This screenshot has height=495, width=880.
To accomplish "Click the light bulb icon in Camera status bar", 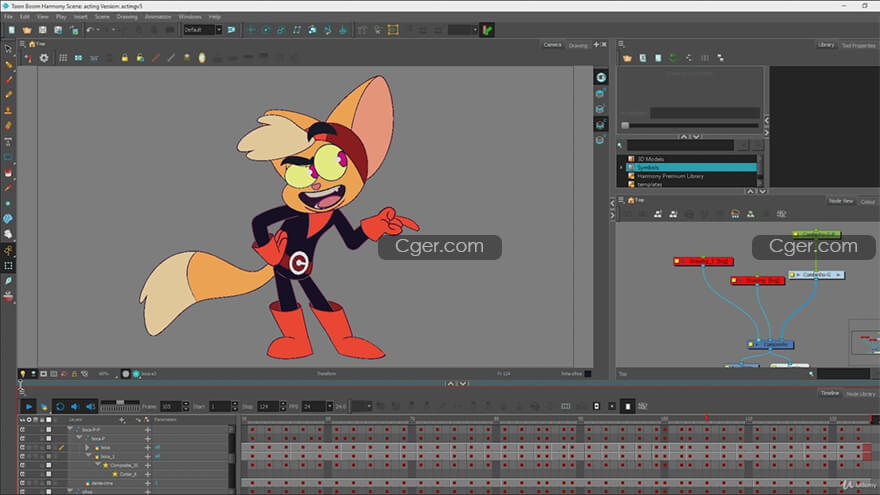I will 22,373.
